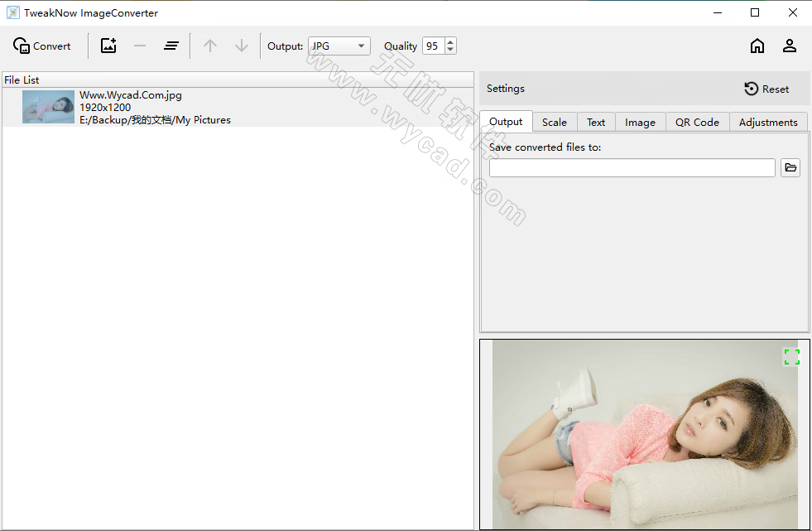Click the save destination input field

pyautogui.click(x=632, y=167)
